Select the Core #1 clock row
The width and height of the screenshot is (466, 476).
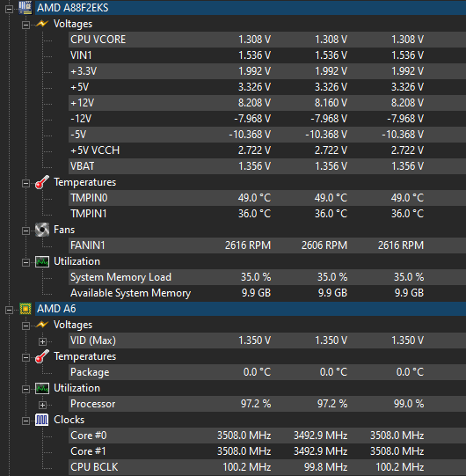pyautogui.click(x=267, y=451)
